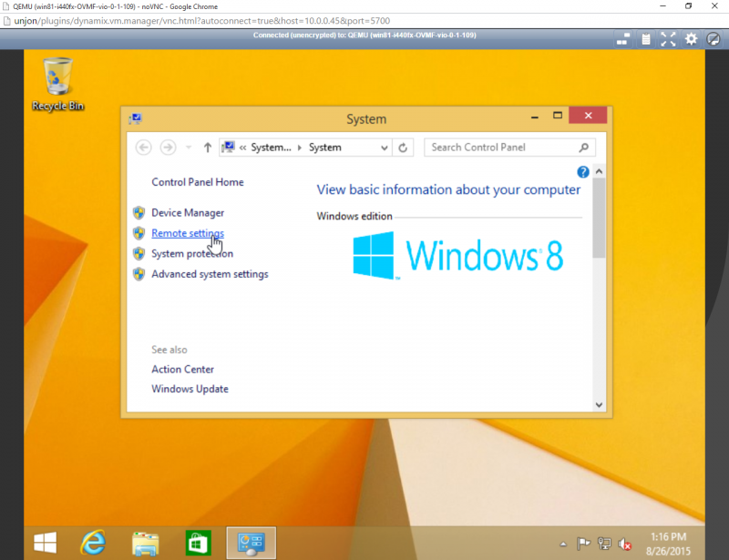Disconnect the VNC session via toolbar icon
The height and width of the screenshot is (560, 729).
[x=713, y=39]
